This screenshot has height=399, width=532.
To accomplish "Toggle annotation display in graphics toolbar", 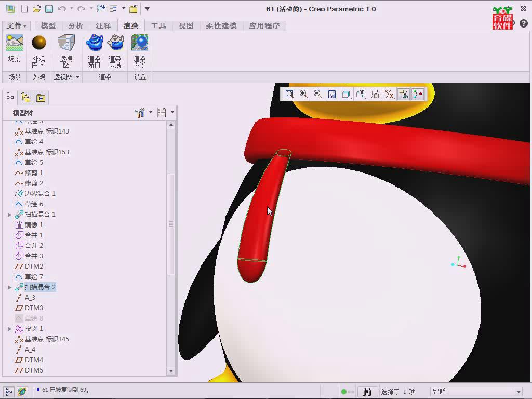I will pyautogui.click(x=403, y=94).
